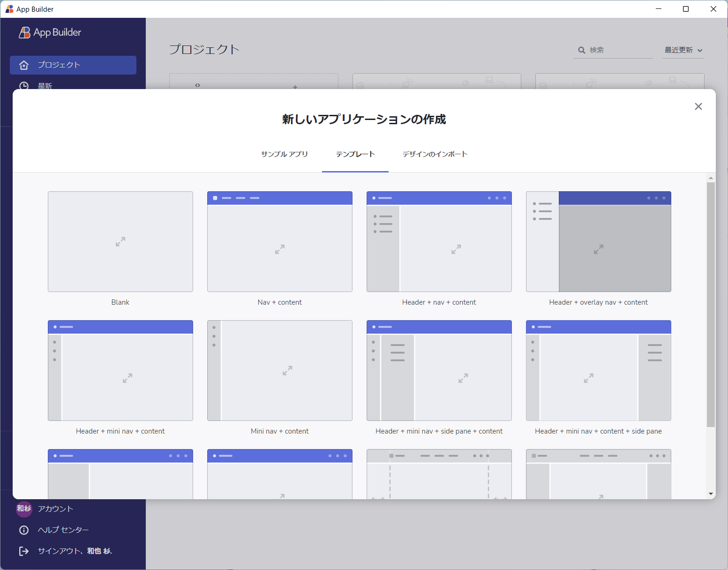Click the App Builder logo in sidebar

50,32
